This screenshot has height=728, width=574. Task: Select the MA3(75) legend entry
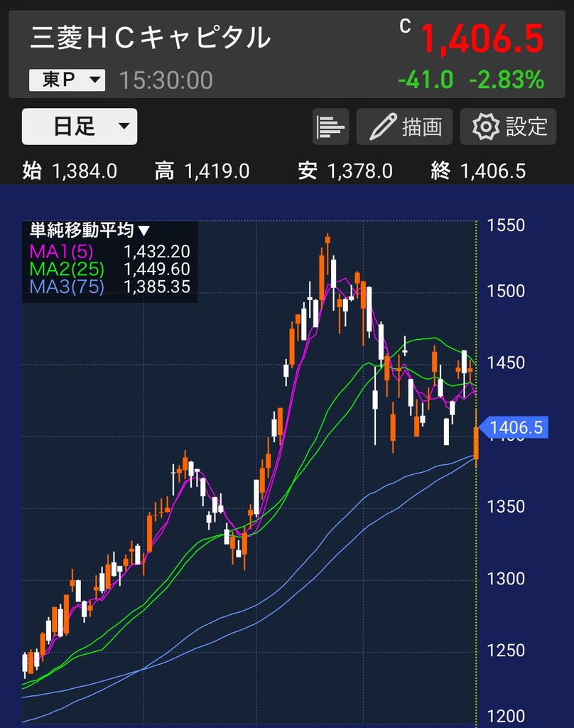pos(67,287)
